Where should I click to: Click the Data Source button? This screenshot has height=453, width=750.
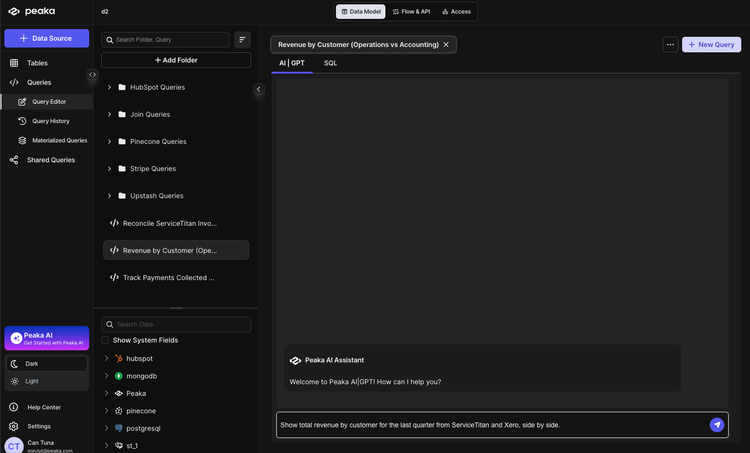pyautogui.click(x=46, y=38)
